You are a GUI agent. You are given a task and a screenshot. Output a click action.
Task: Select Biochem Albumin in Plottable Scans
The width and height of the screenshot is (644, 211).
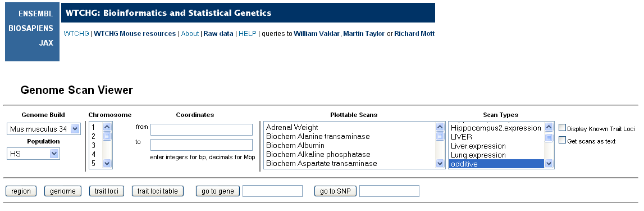(295, 146)
